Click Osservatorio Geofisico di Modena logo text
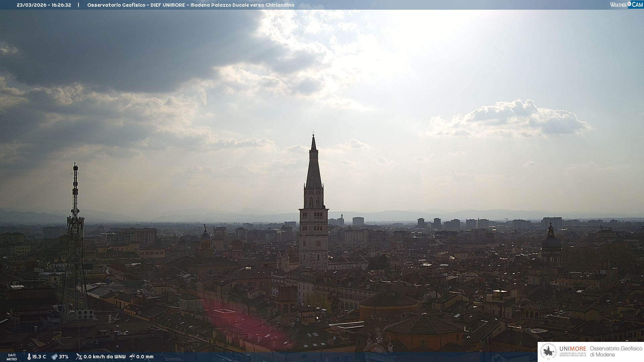644x362 pixels. 616,352
